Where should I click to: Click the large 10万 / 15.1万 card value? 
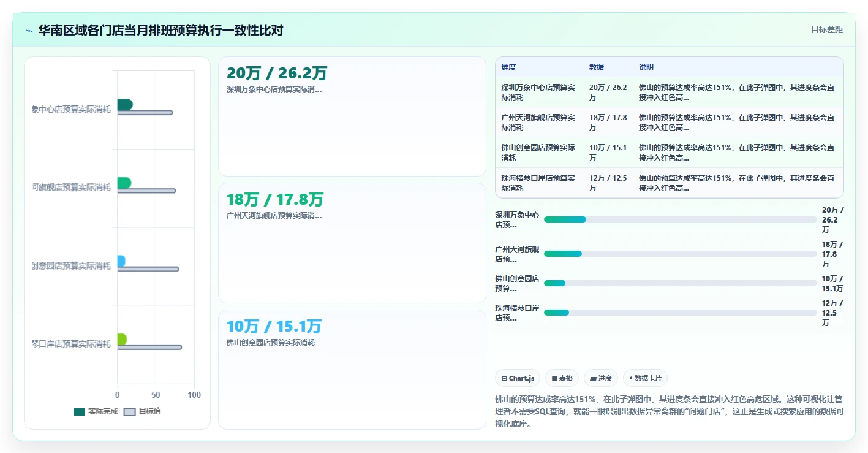274,326
